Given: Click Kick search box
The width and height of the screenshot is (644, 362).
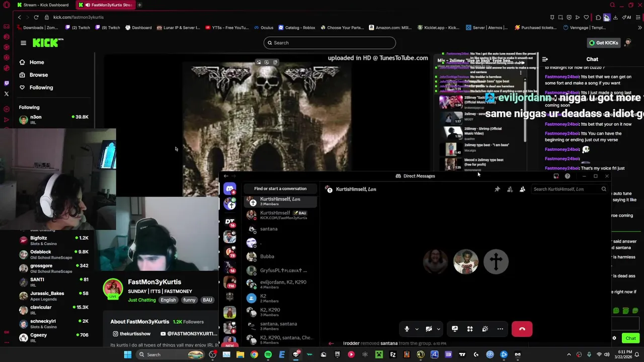Looking at the screenshot, I should (330, 43).
